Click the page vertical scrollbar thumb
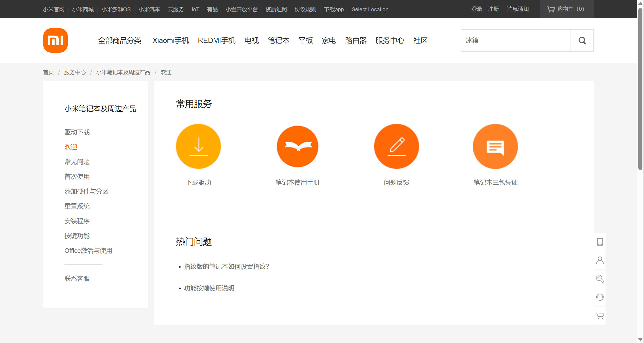 [x=640, y=89]
